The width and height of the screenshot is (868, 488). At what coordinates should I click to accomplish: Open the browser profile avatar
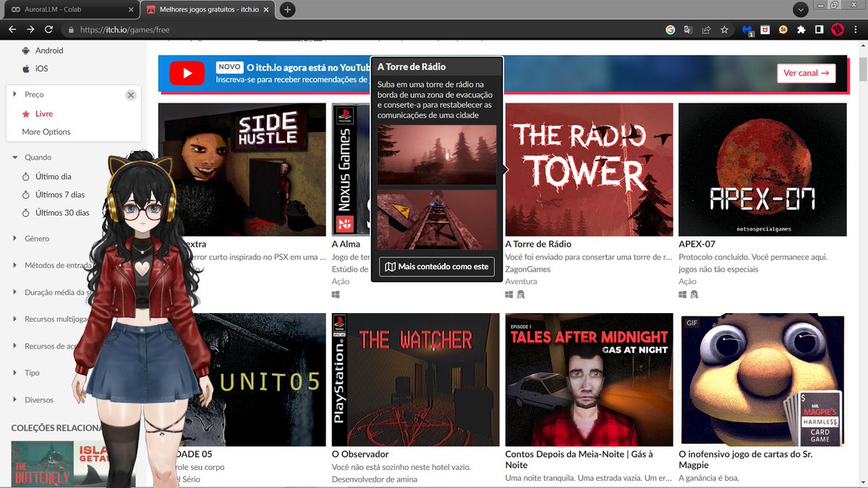pos(838,30)
